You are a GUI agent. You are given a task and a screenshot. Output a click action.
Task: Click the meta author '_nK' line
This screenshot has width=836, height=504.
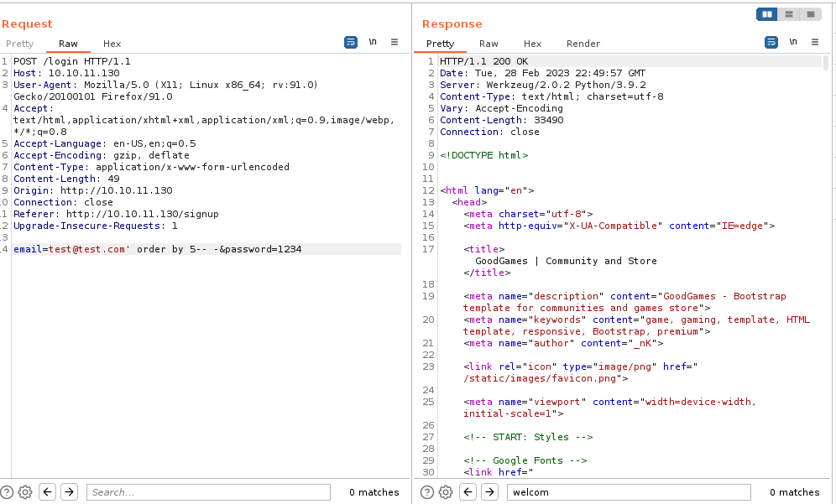(563, 343)
